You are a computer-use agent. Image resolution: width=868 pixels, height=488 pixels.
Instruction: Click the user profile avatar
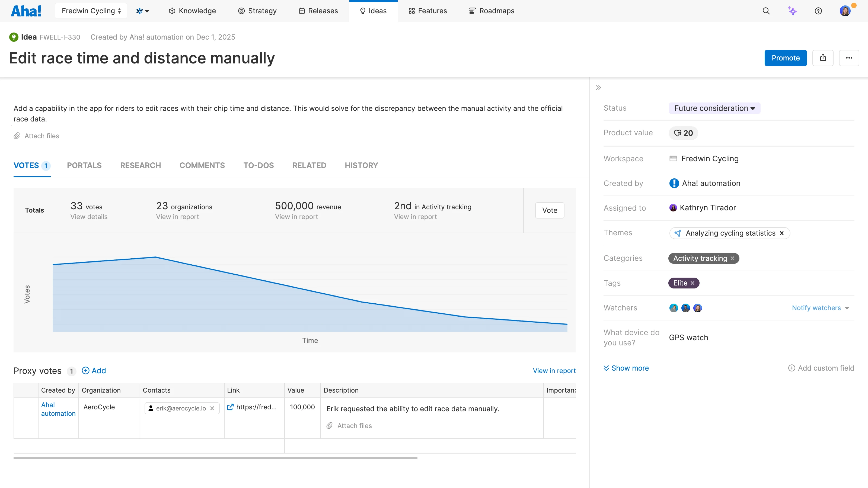pyautogui.click(x=845, y=11)
